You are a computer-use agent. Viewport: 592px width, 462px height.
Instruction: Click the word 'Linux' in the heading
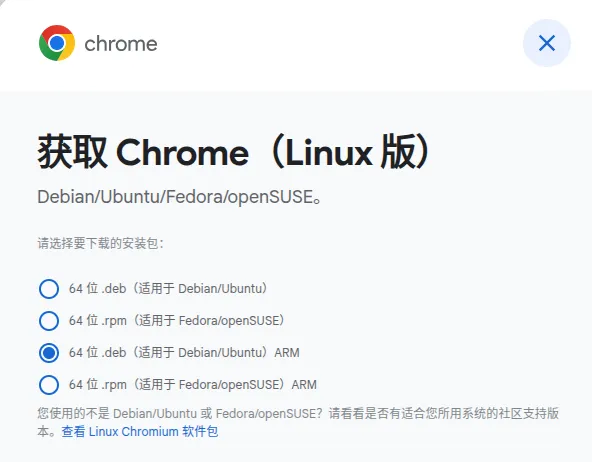click(x=329, y=153)
